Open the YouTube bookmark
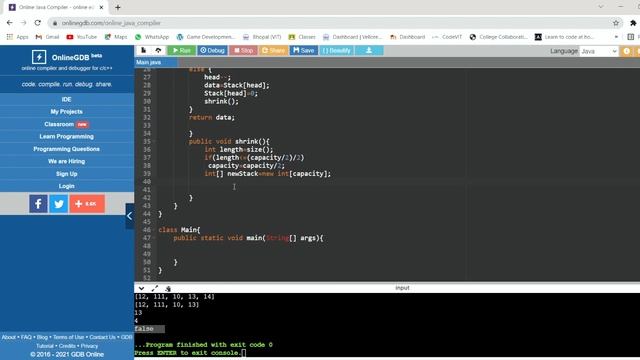640x360 pixels. pyautogui.click(x=82, y=37)
